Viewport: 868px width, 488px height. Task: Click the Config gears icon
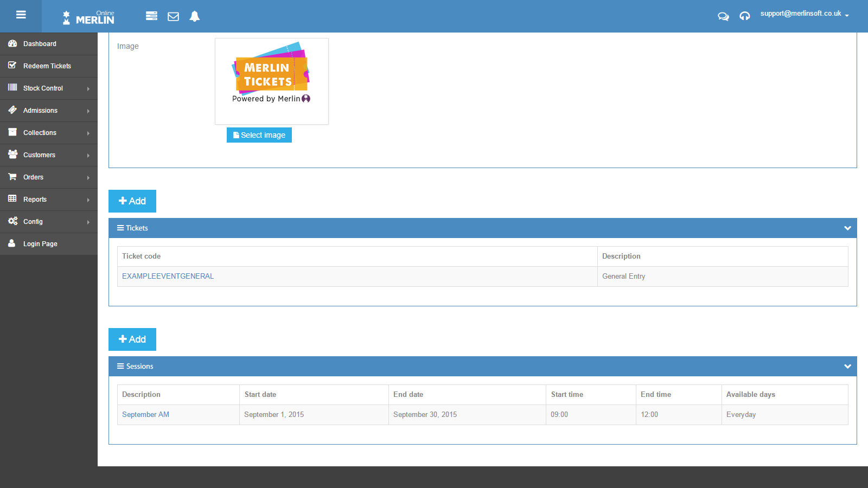coord(12,221)
